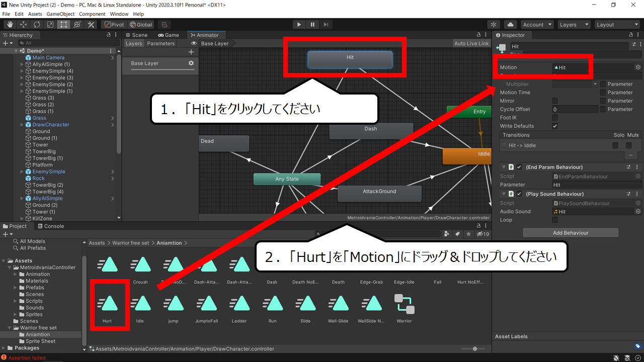Select the Move tool
644x362 pixels.
[23, 24]
